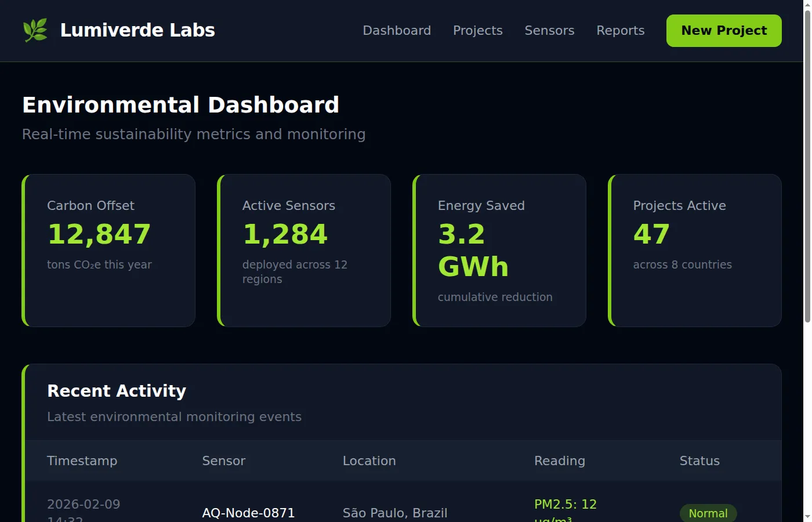Open the Projects navigation link
The image size is (812, 522).
[477, 30]
